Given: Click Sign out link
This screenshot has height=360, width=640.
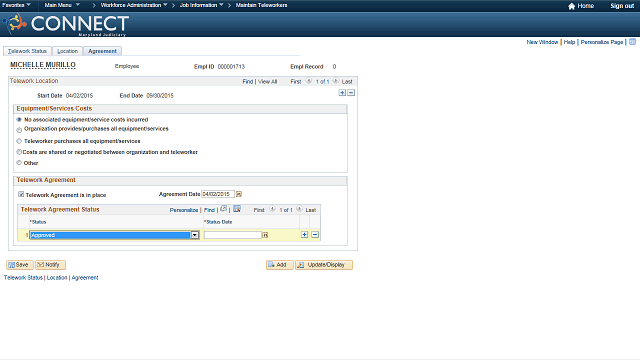Looking at the screenshot, I should (622, 6).
